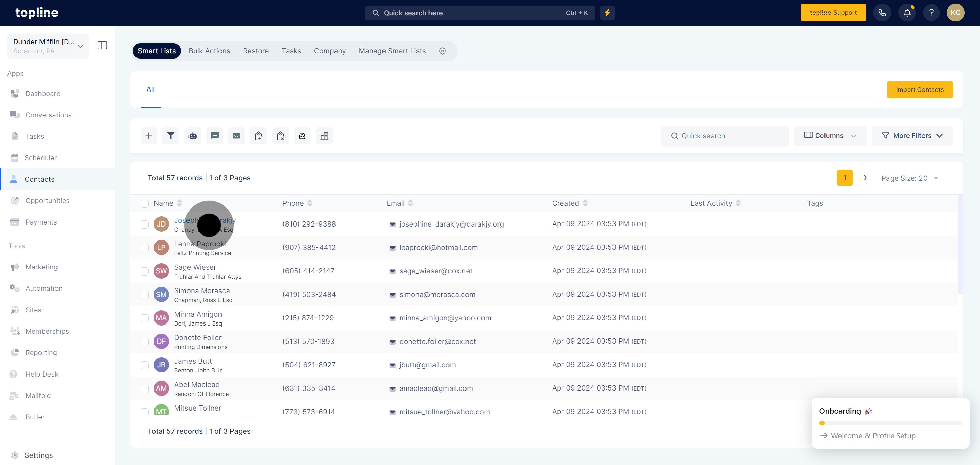Click the funnel filter icon in toolbar

click(171, 136)
